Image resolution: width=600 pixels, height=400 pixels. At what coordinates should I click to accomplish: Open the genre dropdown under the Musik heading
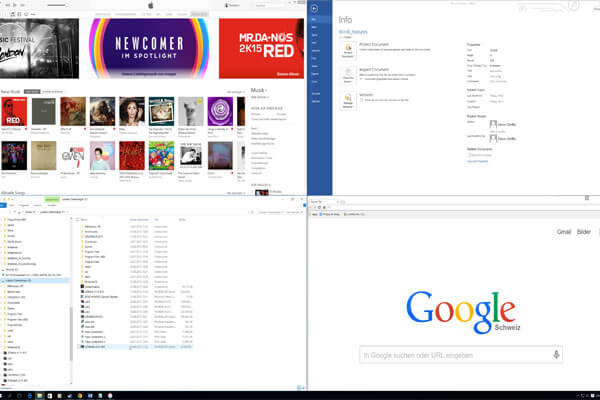(260, 97)
